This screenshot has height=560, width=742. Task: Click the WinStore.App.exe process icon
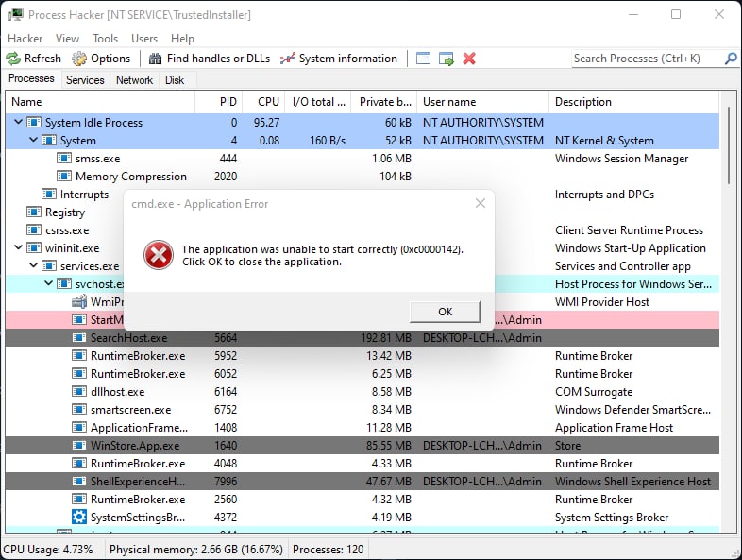click(79, 446)
